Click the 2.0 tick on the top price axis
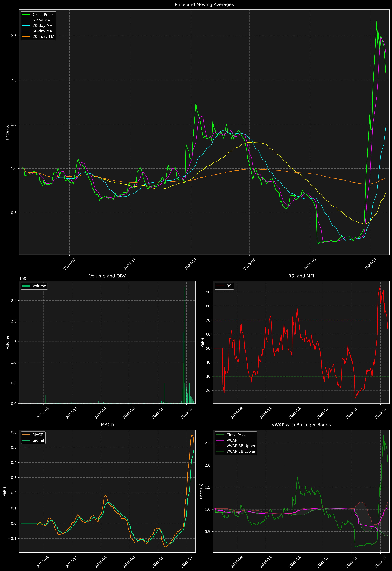Image resolution: width=392 pixels, height=571 pixels. point(14,80)
